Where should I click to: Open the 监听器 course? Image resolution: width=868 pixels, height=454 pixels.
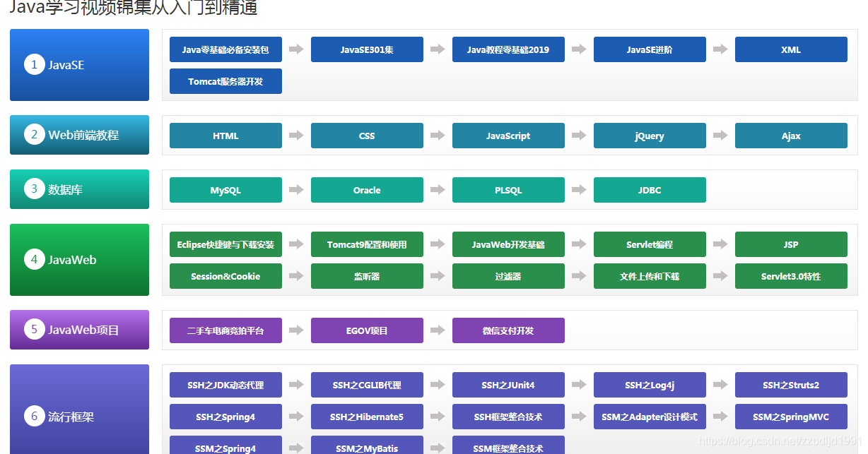click(367, 276)
